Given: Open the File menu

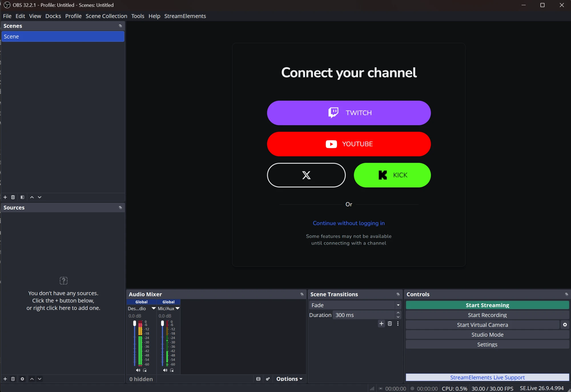Looking at the screenshot, I should (x=7, y=16).
